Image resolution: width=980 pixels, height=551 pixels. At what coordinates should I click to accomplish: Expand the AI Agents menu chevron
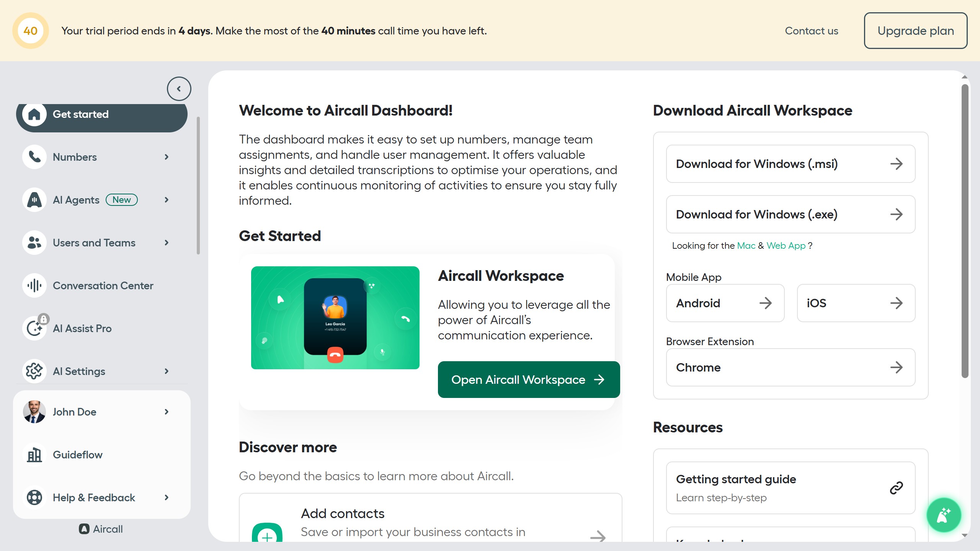167,200
